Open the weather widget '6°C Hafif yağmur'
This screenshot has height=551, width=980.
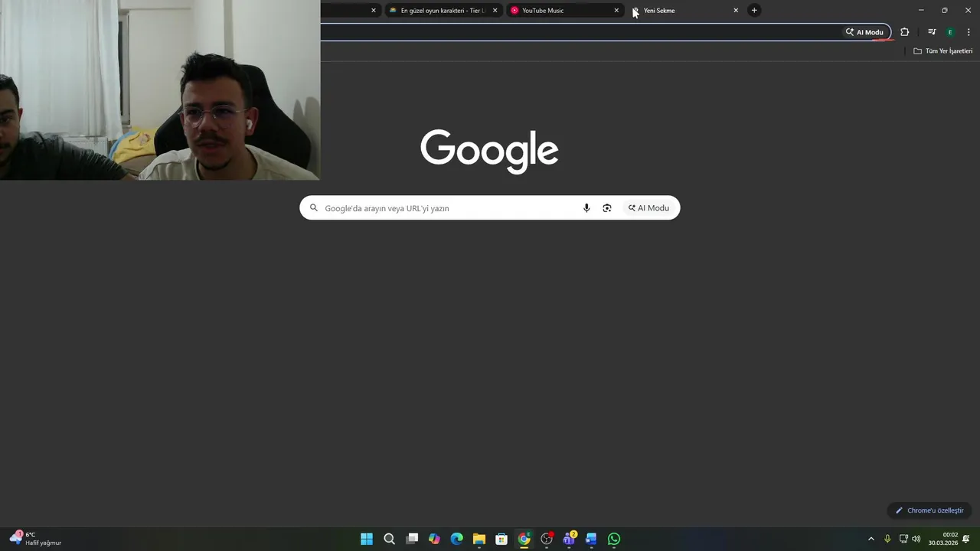coord(35,539)
